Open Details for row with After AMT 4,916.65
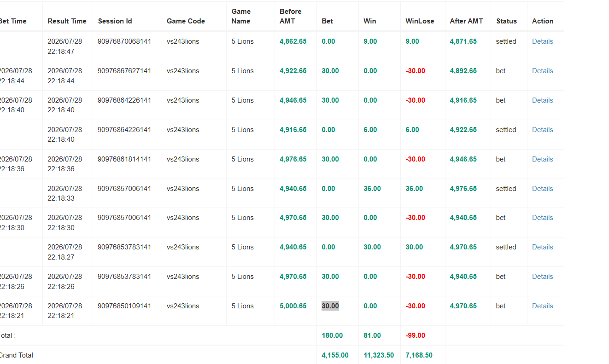 [x=542, y=100]
